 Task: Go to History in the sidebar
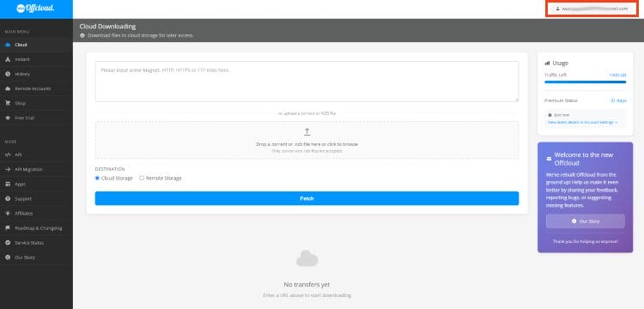click(x=36, y=75)
